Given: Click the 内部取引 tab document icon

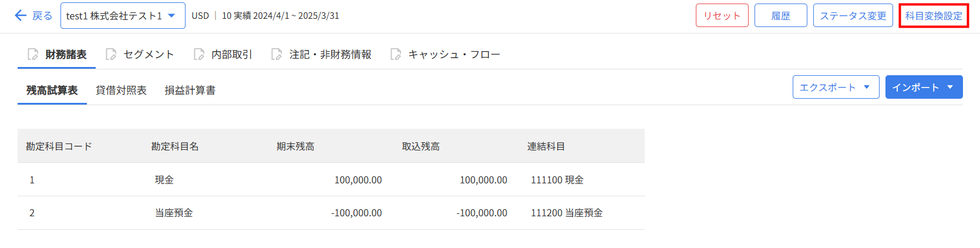Looking at the screenshot, I should coord(199,55).
